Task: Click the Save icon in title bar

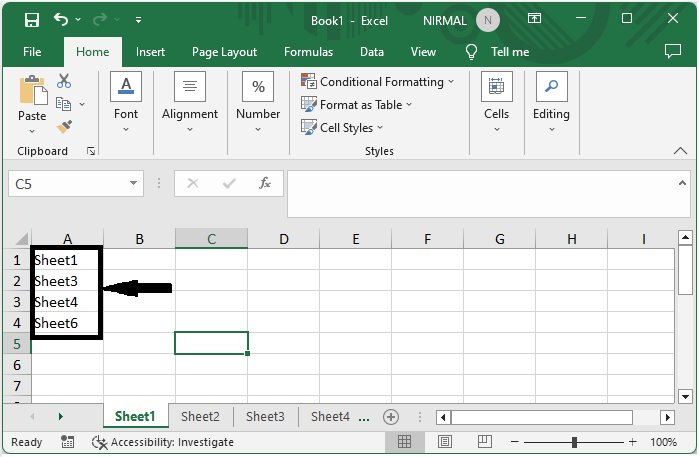Action: (32, 19)
